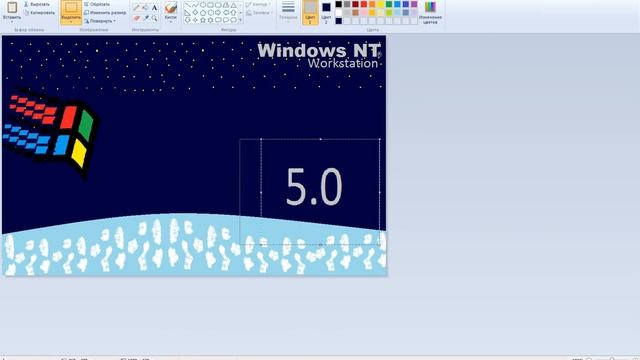Image resolution: width=640 pixels, height=360 pixels.
Task: Click the 5.0 text inside canvas selection
Action: 314,187
